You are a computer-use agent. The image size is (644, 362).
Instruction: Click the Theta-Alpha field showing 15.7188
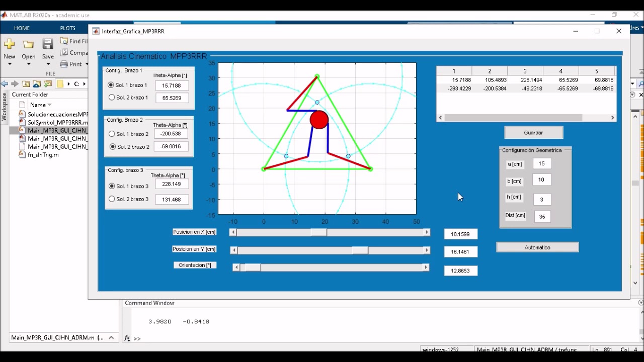(x=172, y=85)
